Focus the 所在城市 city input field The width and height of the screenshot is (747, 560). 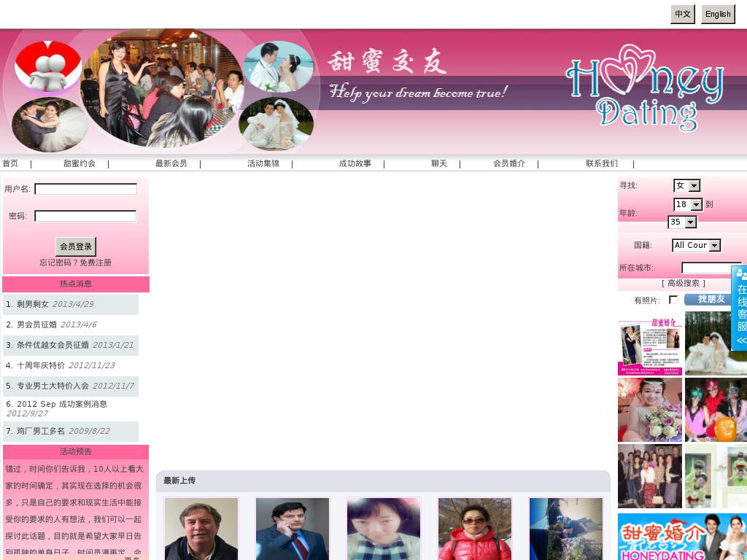711,268
